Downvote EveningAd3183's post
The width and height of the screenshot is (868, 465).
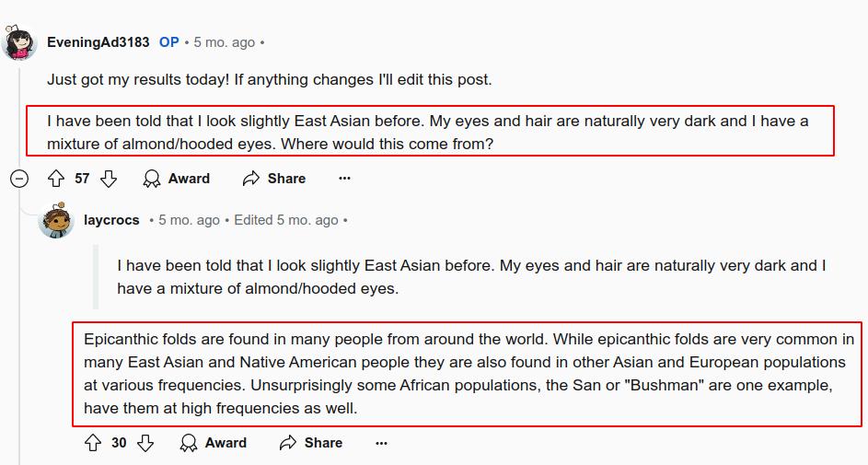point(109,179)
